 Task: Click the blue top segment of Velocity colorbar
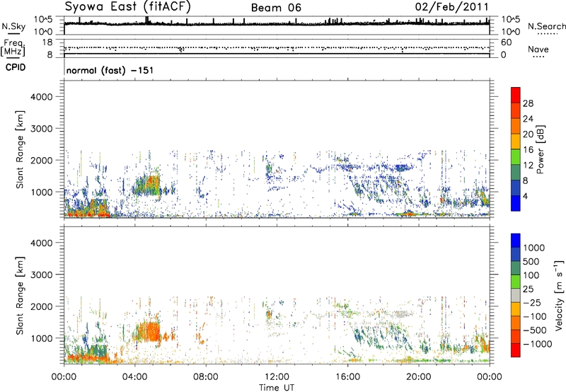coord(516,240)
